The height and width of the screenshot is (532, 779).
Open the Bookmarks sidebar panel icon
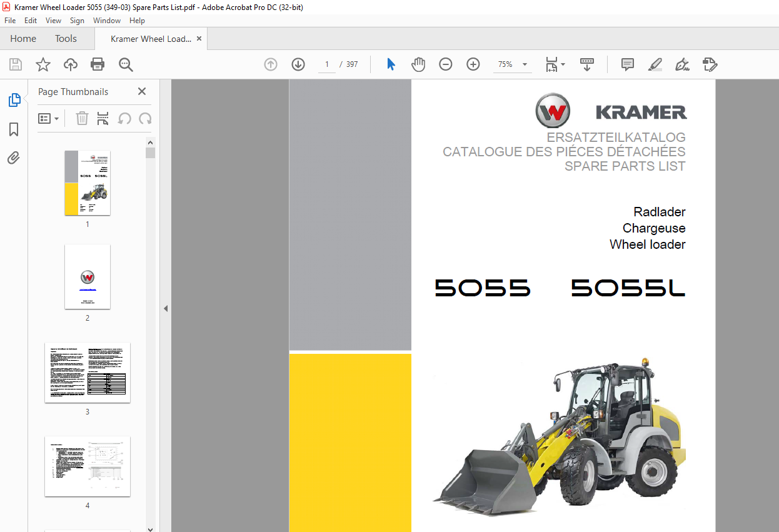click(14, 129)
